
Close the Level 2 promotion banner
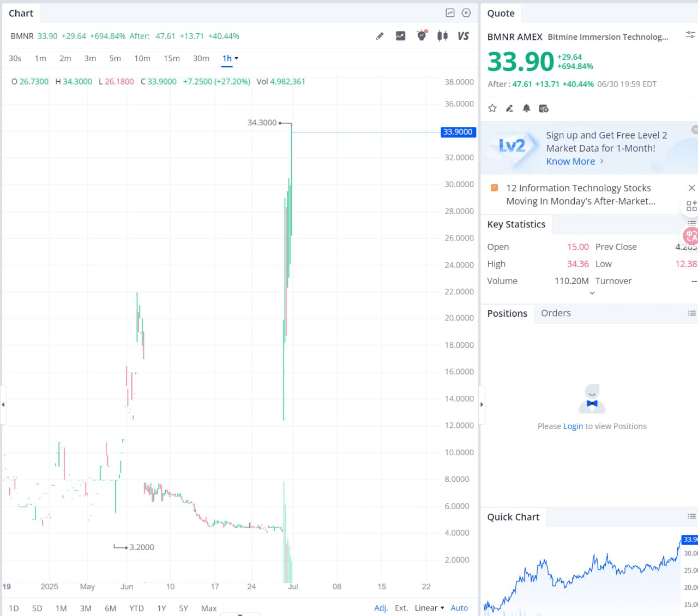pyautogui.click(x=695, y=129)
